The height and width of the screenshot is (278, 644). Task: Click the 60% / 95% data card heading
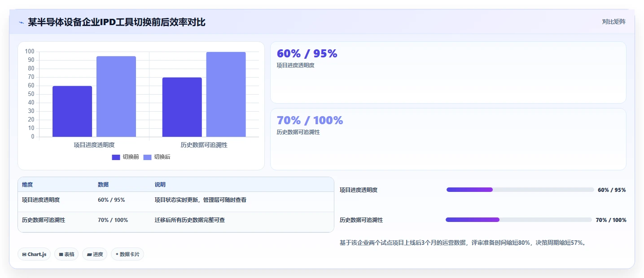pyautogui.click(x=307, y=53)
